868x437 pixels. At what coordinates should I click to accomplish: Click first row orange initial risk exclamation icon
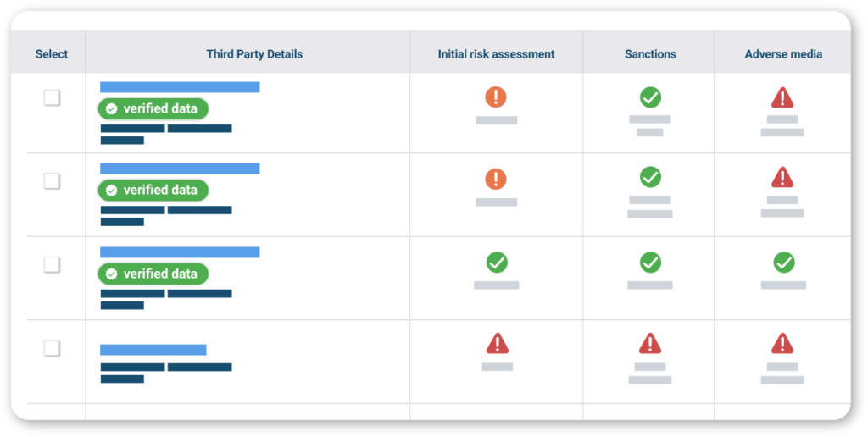(x=496, y=97)
